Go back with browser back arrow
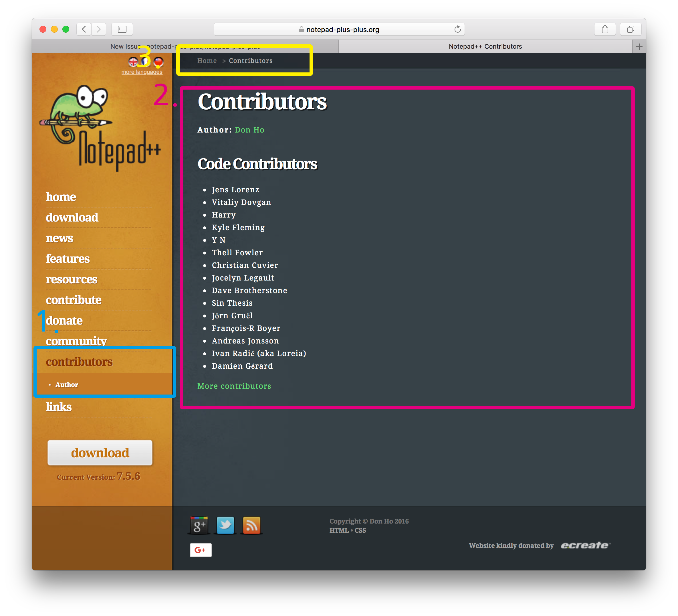Screen dimensions: 678x616 coord(84,29)
